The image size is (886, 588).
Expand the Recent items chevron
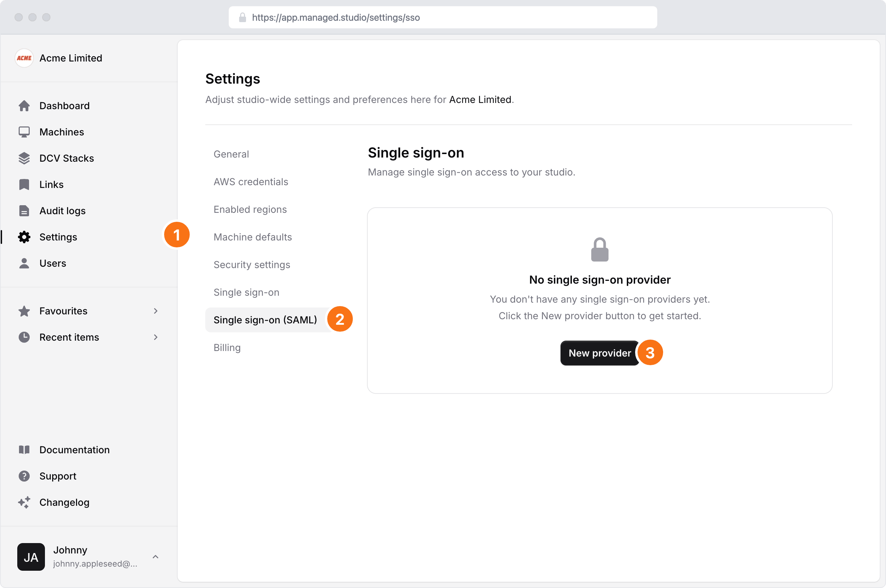[x=155, y=337]
